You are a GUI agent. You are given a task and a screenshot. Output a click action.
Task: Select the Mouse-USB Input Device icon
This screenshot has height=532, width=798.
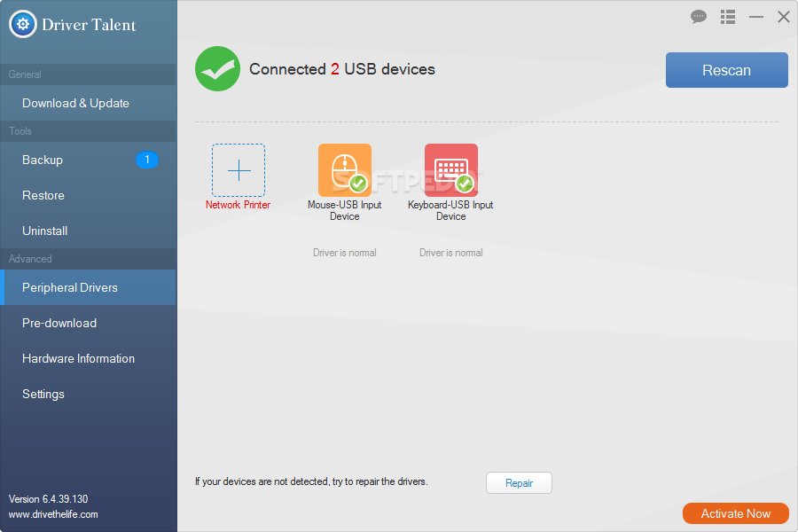coord(345,170)
